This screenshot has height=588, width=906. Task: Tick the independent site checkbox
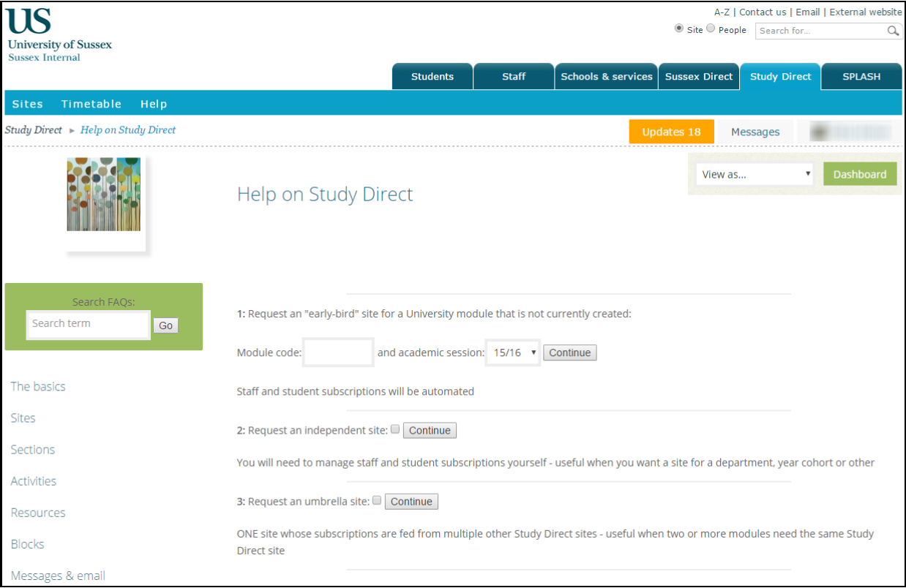click(395, 429)
